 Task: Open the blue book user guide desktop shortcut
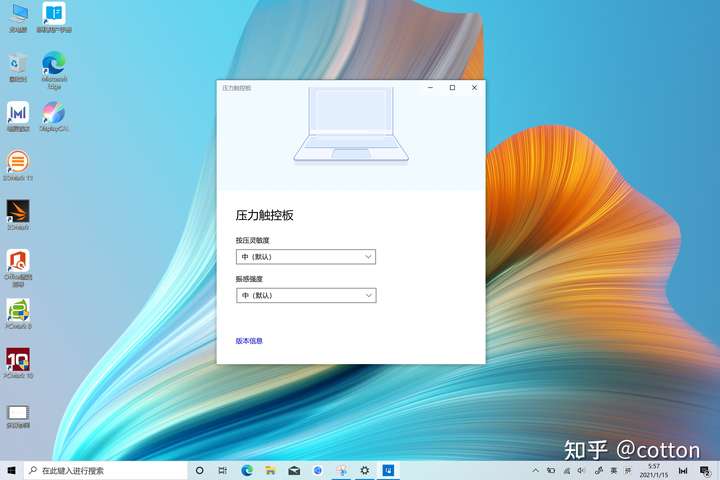(x=54, y=17)
